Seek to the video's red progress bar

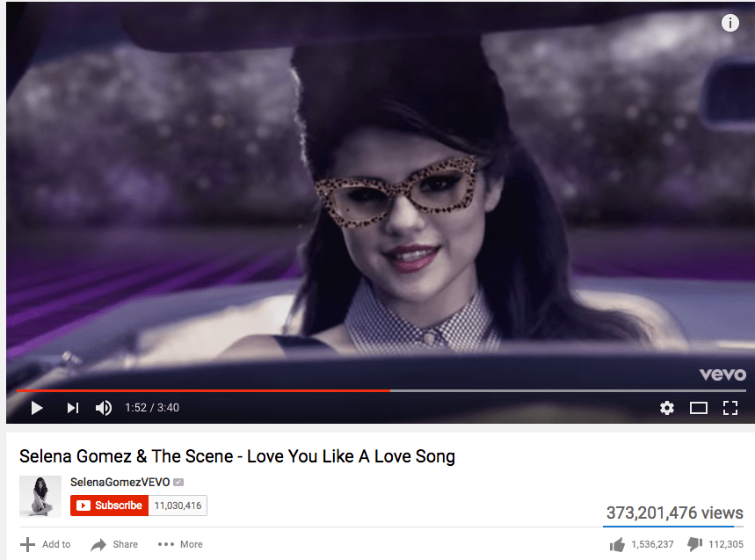tap(203, 390)
